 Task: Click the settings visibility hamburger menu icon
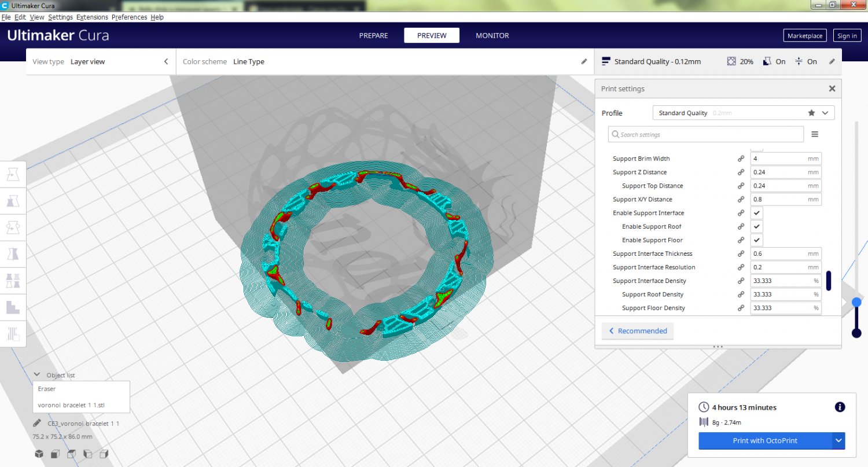[x=815, y=134]
